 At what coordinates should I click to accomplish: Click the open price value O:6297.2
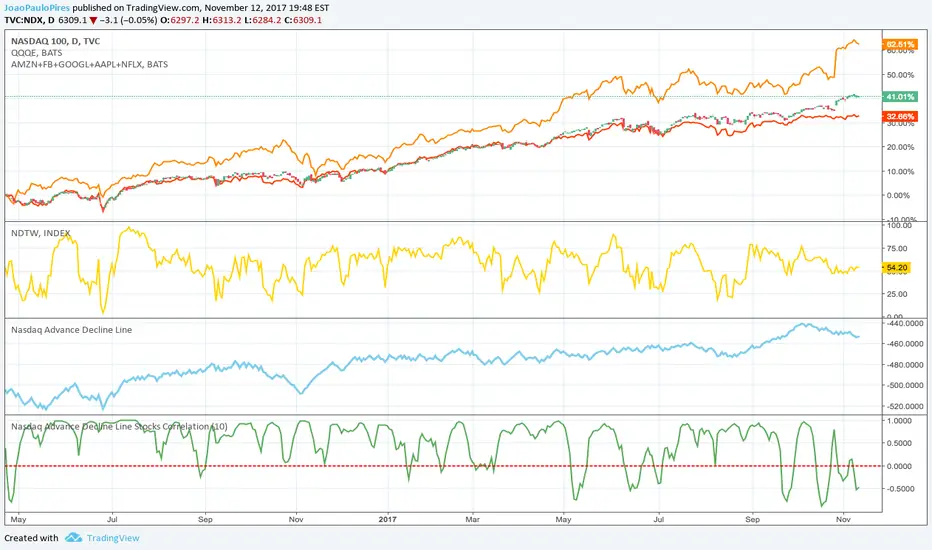[180, 20]
